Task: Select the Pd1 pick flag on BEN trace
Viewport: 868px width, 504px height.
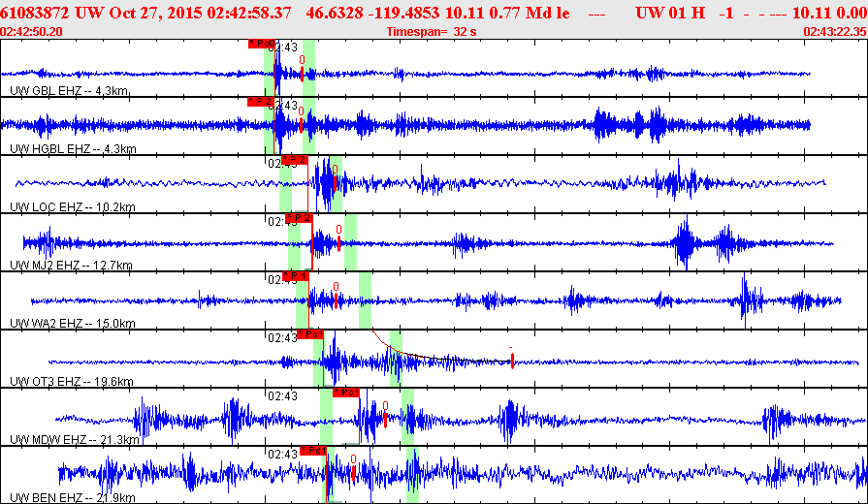Action: [313, 451]
